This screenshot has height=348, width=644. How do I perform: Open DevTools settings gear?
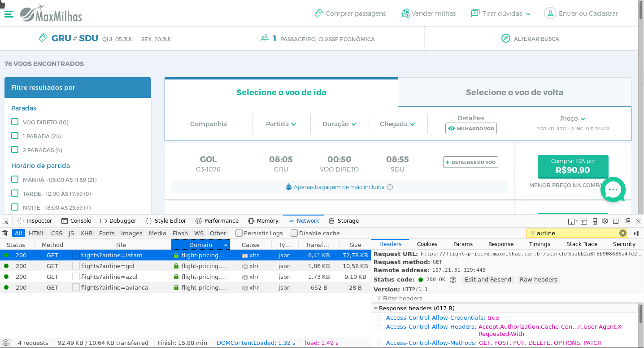[x=605, y=221]
